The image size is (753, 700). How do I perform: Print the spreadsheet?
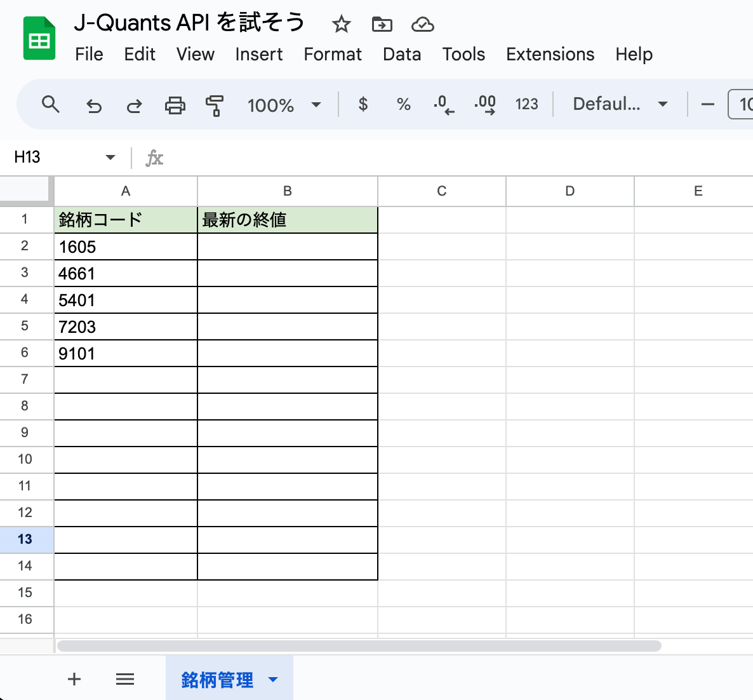pyautogui.click(x=175, y=105)
